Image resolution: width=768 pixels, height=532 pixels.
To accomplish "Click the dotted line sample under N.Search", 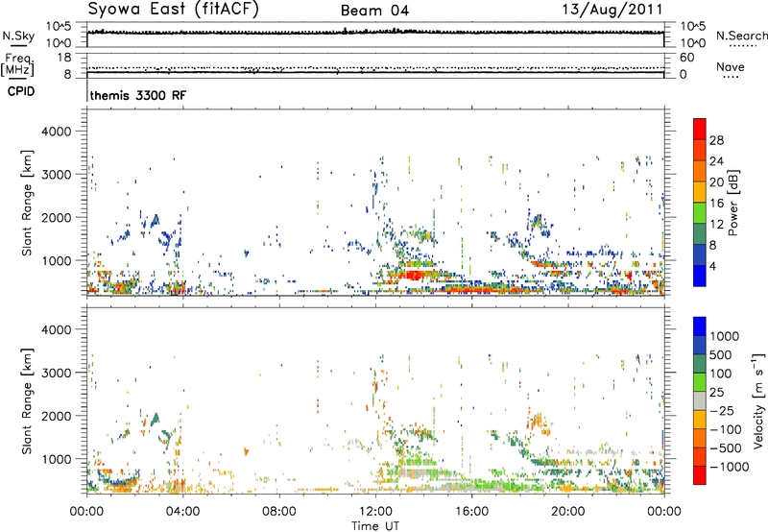I will 742,46.
